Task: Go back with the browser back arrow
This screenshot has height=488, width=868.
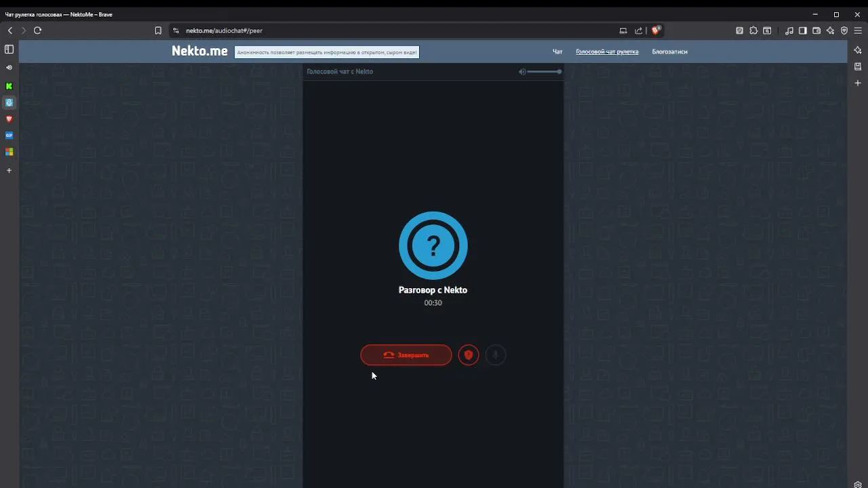Action: coord(10,30)
